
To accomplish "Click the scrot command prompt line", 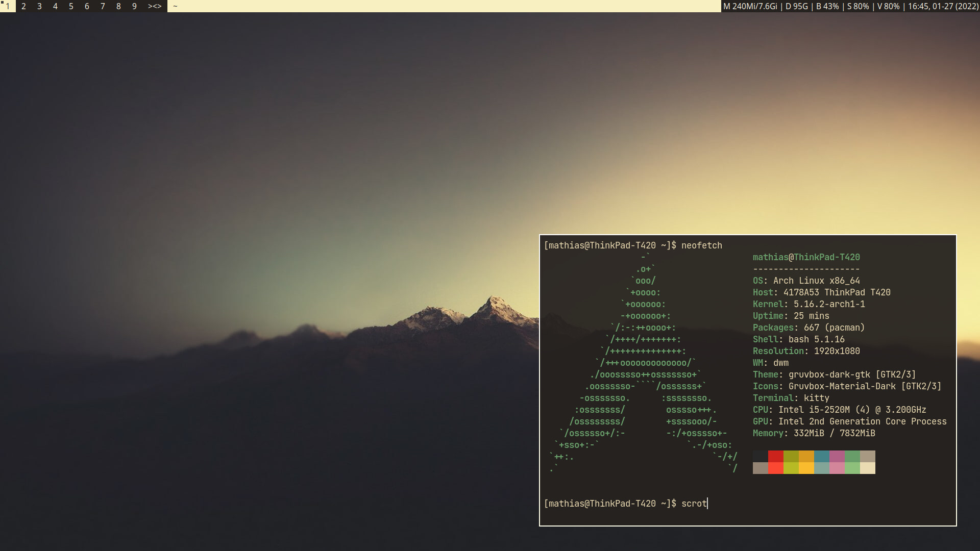I will coord(626,504).
